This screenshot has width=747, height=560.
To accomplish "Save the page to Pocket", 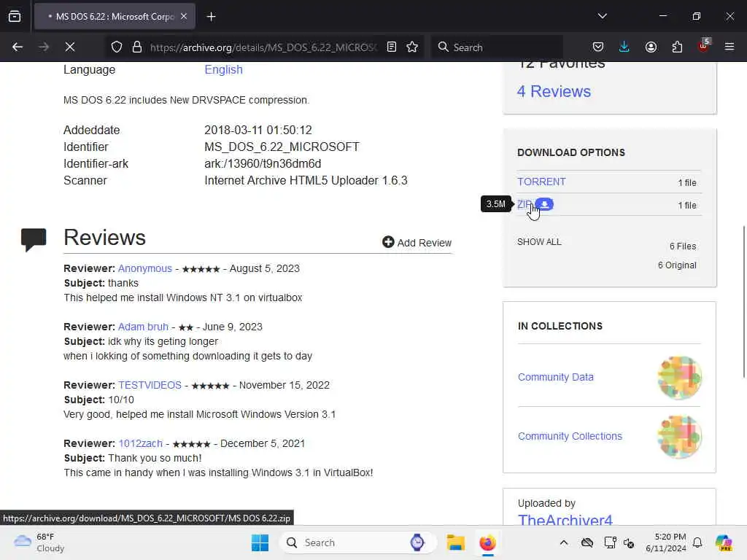I will pyautogui.click(x=598, y=47).
